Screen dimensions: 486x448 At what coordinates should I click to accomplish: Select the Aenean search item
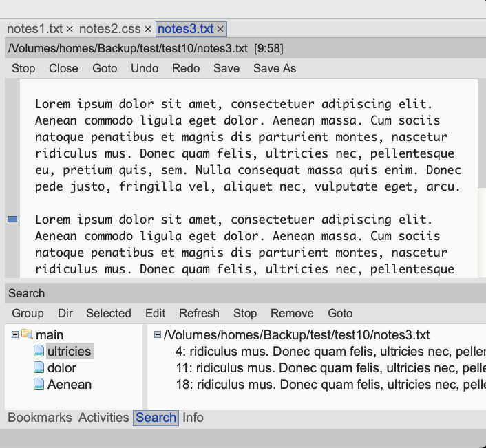70,385
